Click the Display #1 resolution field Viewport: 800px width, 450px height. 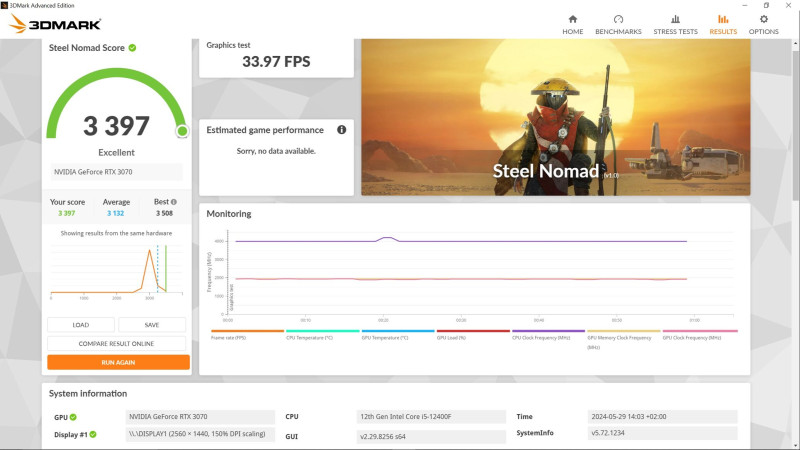coord(200,434)
